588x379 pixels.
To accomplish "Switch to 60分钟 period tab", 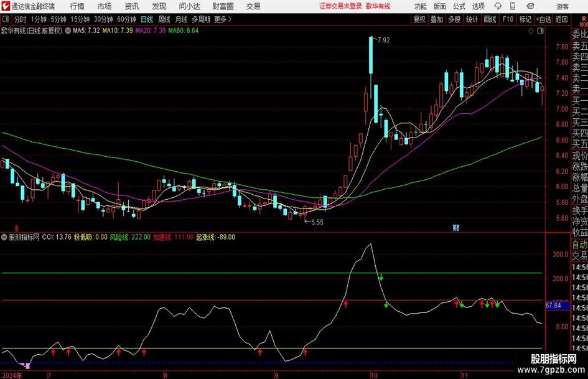I will [127, 19].
